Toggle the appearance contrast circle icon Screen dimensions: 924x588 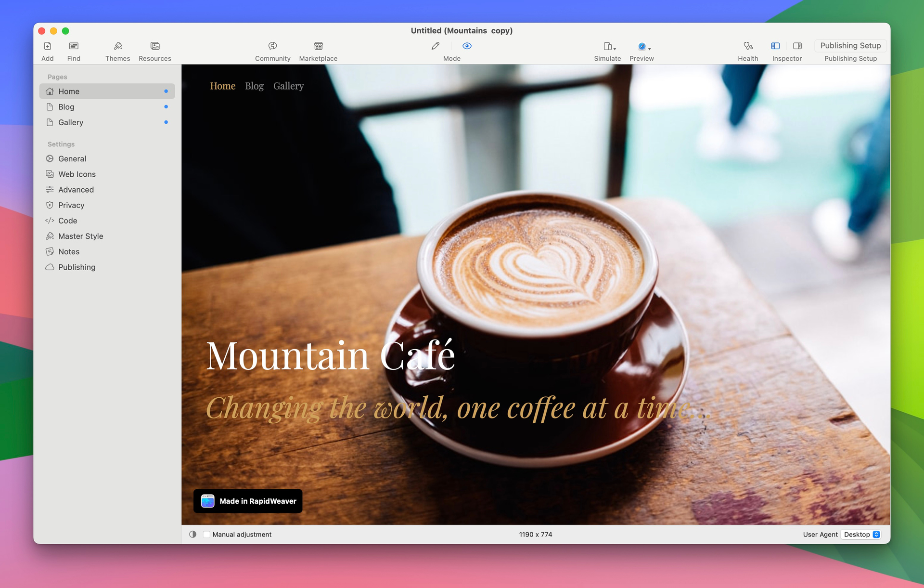coord(192,535)
